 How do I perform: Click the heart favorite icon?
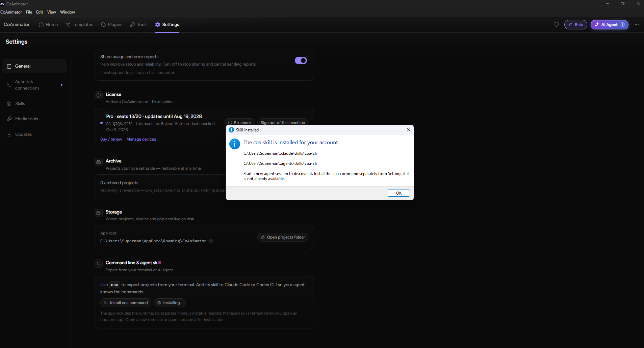point(556,25)
